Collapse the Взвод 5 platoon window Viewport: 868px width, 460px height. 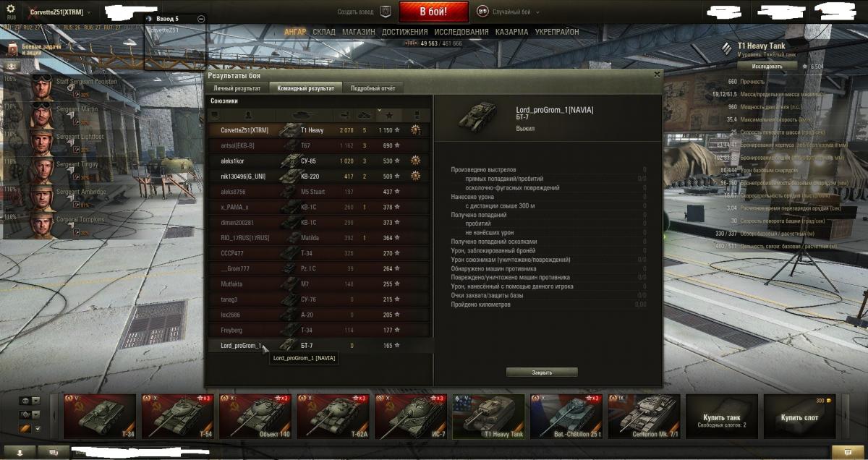coord(201,19)
